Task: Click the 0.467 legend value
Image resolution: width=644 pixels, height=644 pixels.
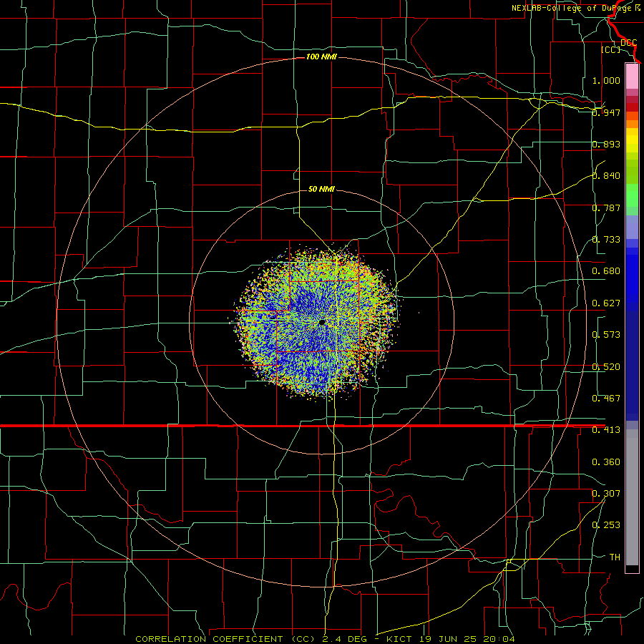Action: [606, 399]
